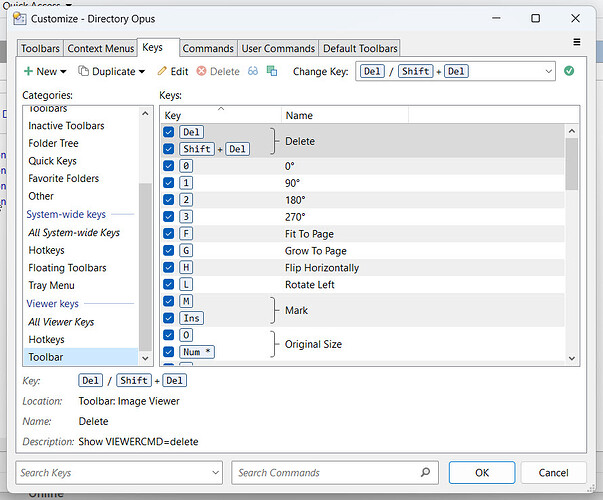Click the Delete toolbar button
Screen dimensions: 603x500
coord(218,72)
